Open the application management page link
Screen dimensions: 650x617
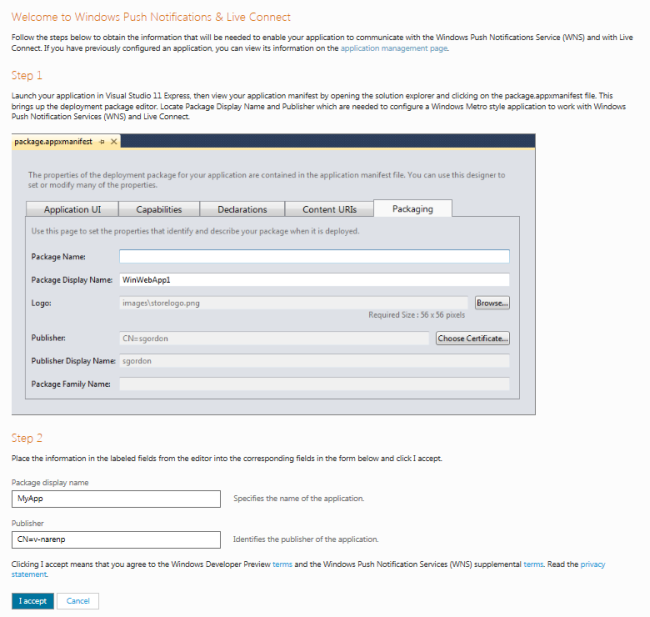[x=394, y=48]
